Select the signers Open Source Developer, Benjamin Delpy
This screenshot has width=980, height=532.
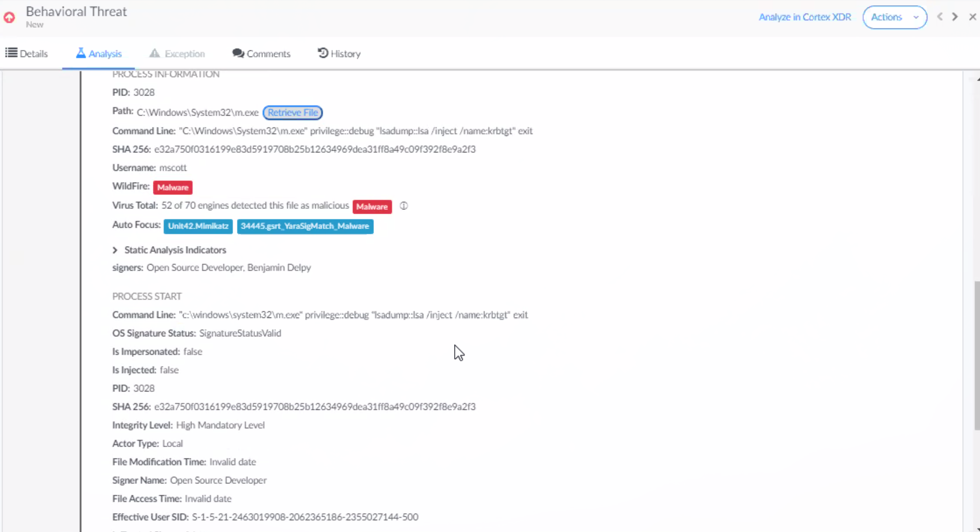[229, 268]
